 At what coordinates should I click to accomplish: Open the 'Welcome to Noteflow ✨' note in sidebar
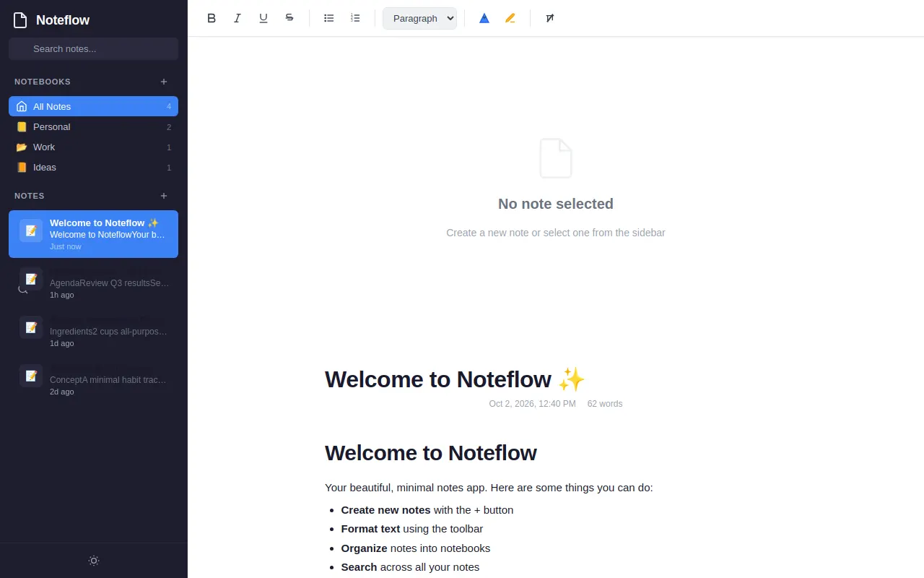point(94,234)
